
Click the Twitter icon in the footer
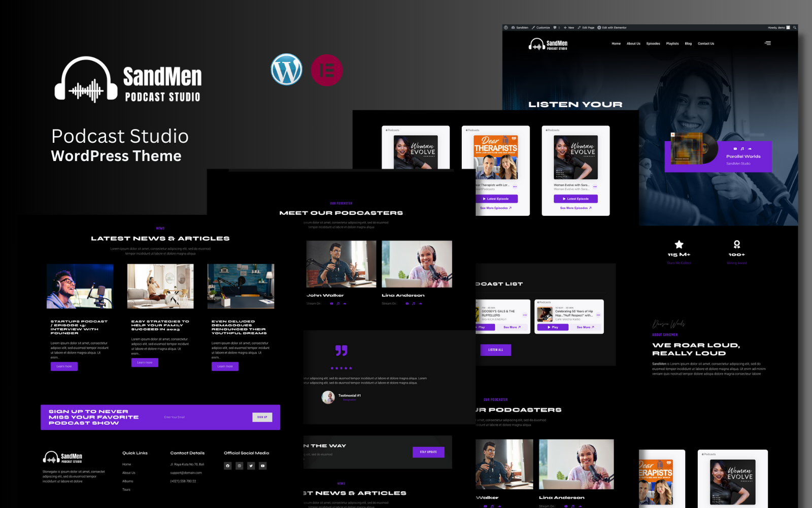pyautogui.click(x=251, y=466)
